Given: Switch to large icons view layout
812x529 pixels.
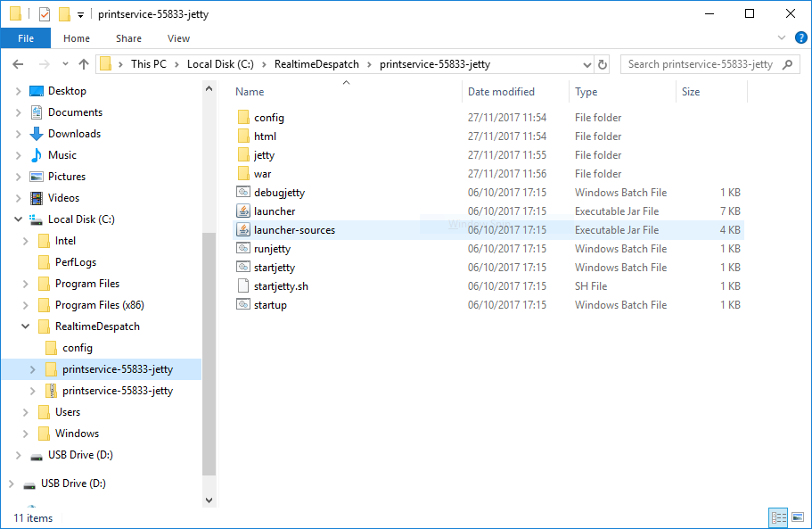Looking at the screenshot, I should (x=798, y=517).
